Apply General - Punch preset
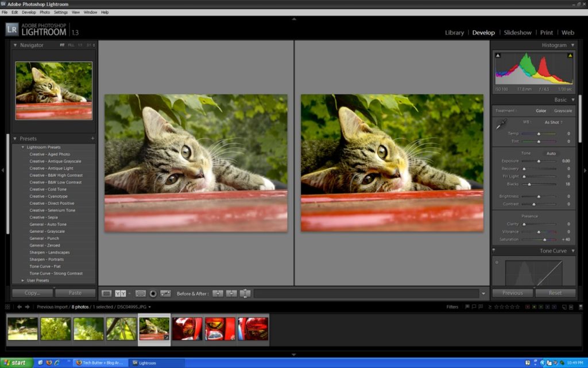This screenshot has width=588, height=368. (44, 239)
